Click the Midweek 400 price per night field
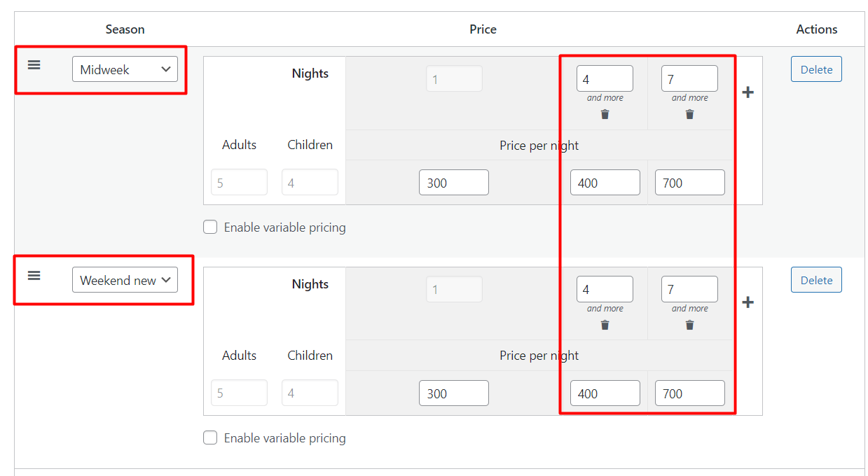The height and width of the screenshot is (476, 868). [605, 183]
